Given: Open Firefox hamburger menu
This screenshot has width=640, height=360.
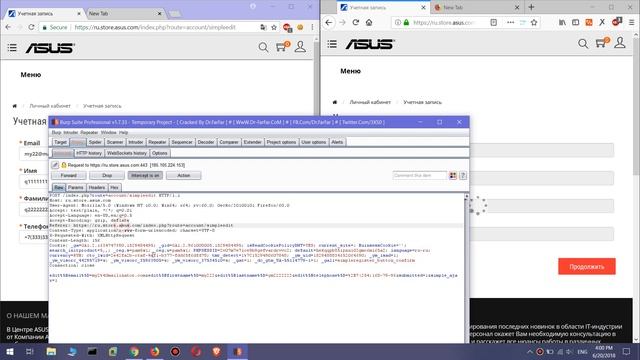Looking at the screenshot, I should 631,22.
